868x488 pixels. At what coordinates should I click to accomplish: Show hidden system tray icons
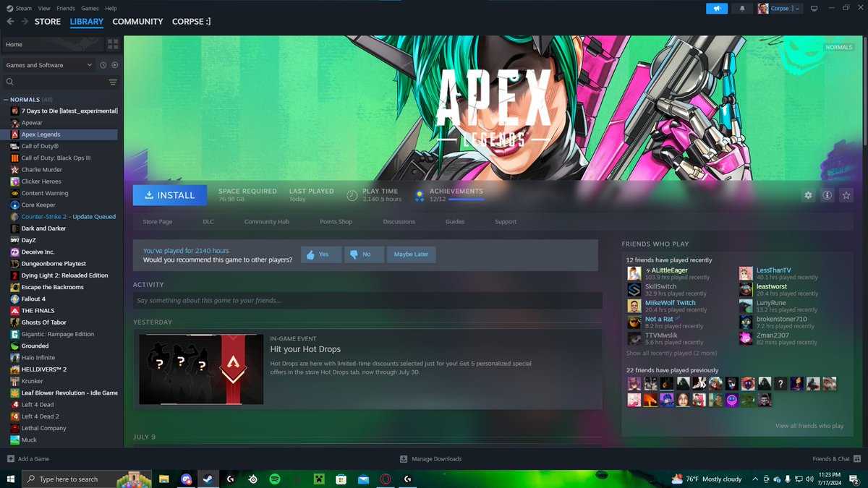pos(755,479)
